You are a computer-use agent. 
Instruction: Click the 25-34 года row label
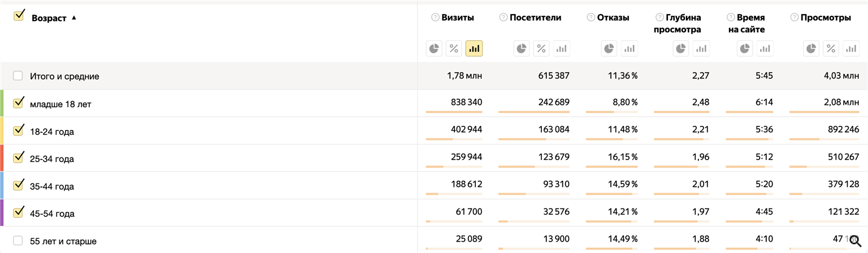[52, 159]
